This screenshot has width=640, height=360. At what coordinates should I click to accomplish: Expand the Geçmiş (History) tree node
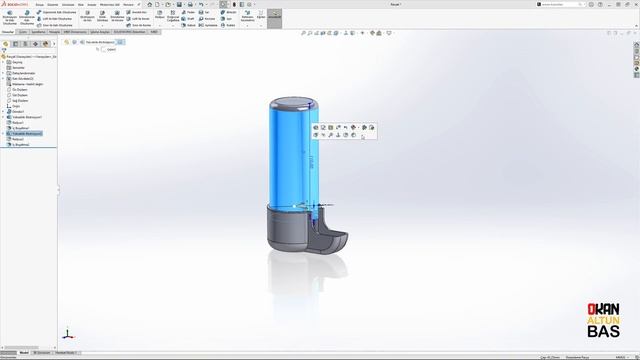[x=3, y=62]
